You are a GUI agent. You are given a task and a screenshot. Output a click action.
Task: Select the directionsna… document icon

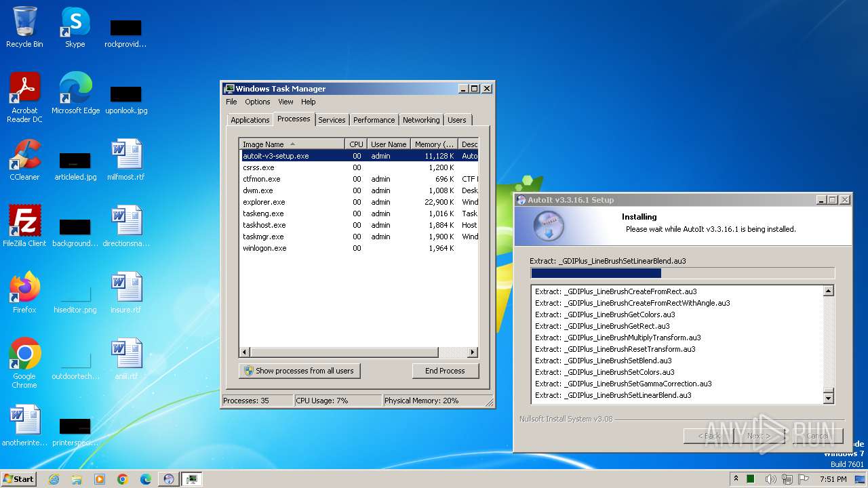126,226
